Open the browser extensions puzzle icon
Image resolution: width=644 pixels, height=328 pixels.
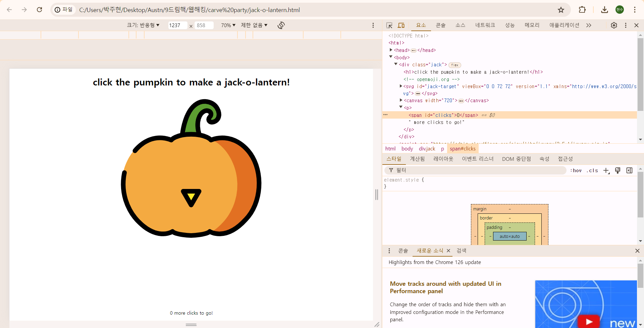pyautogui.click(x=582, y=10)
